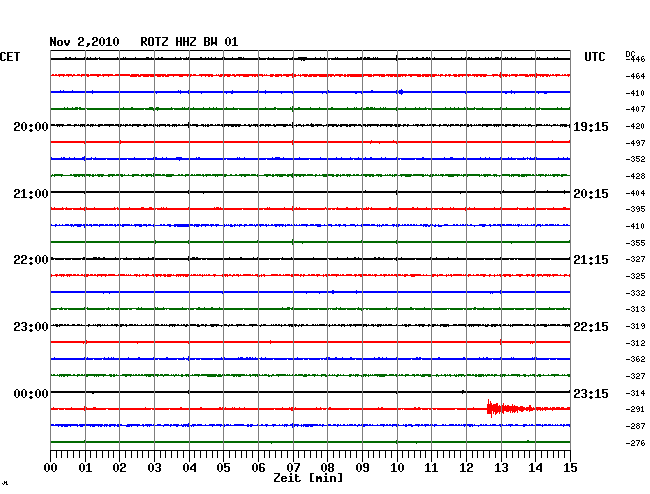Pick the "00" minute axis label

(x=51, y=468)
